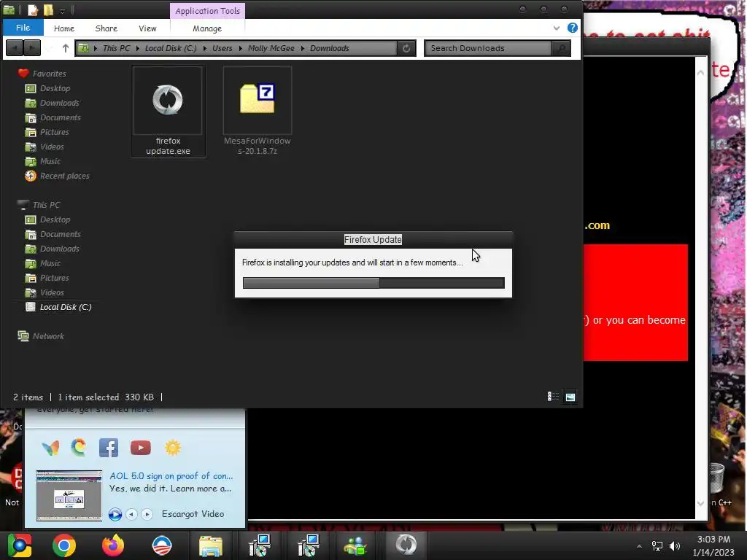The height and width of the screenshot is (560, 747).
Task: Click Molly McGee in the breadcrumb path
Action: click(x=271, y=48)
